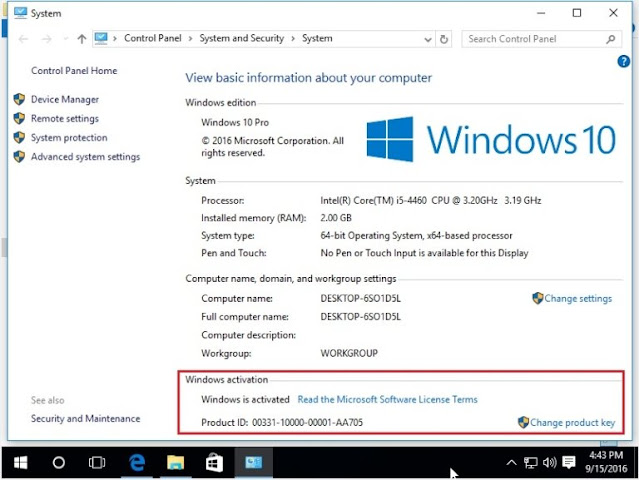The image size is (639, 480).
Task: Show hidden tray icons chevron
Action: coord(511,462)
